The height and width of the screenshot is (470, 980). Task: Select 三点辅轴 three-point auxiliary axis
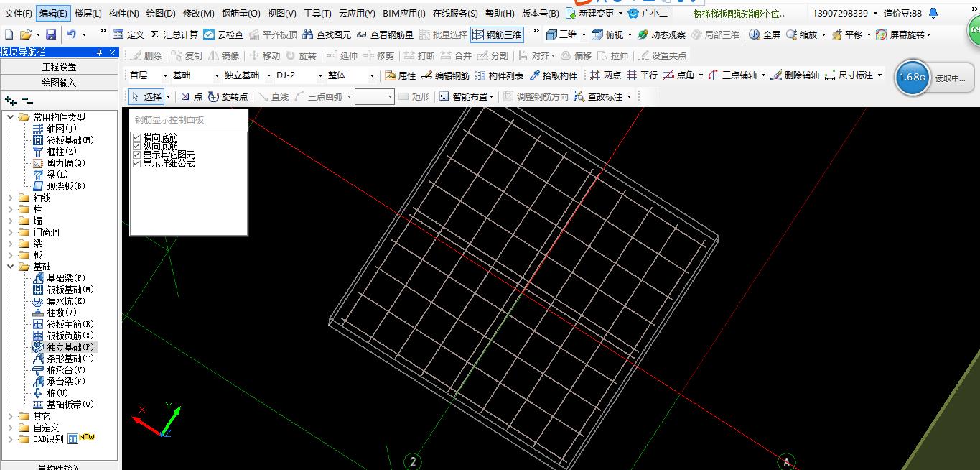[732, 75]
